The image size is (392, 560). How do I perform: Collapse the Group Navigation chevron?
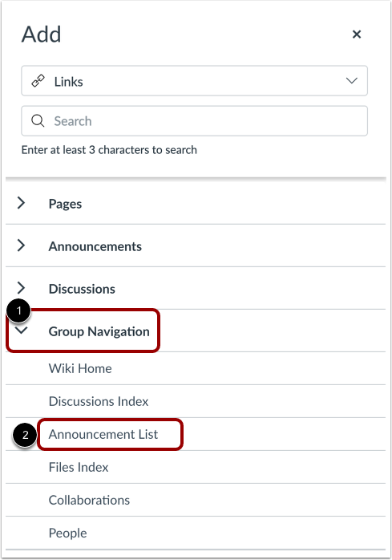[22, 331]
